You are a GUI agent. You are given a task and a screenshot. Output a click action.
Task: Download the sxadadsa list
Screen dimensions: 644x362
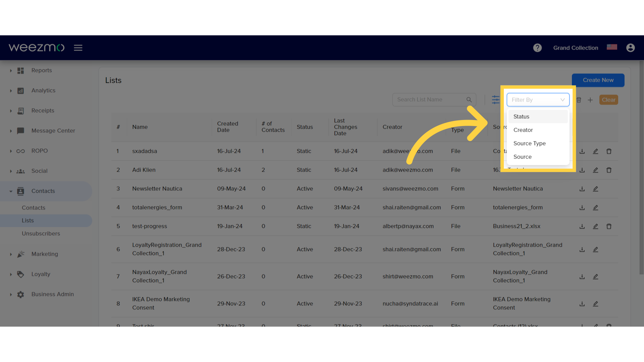582,152
